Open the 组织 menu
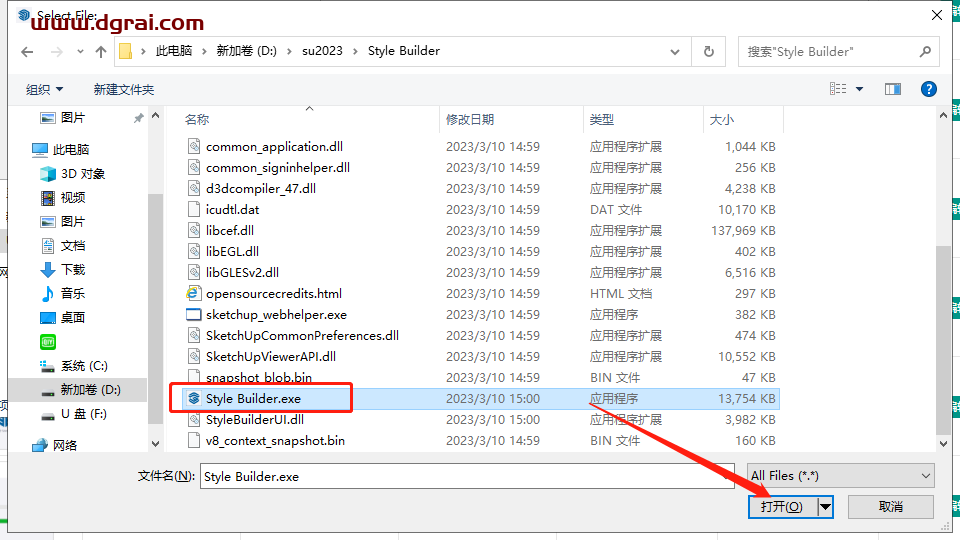960x540 pixels. (44, 89)
